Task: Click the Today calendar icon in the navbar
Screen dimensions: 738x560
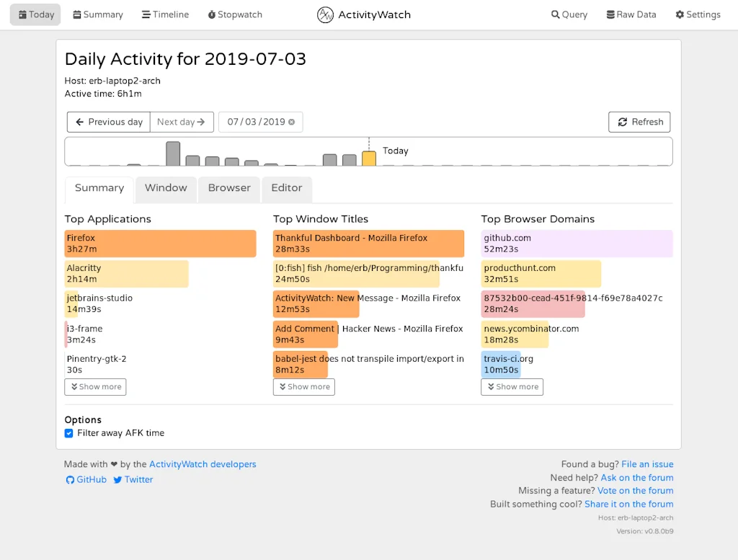Action: pyautogui.click(x=22, y=14)
